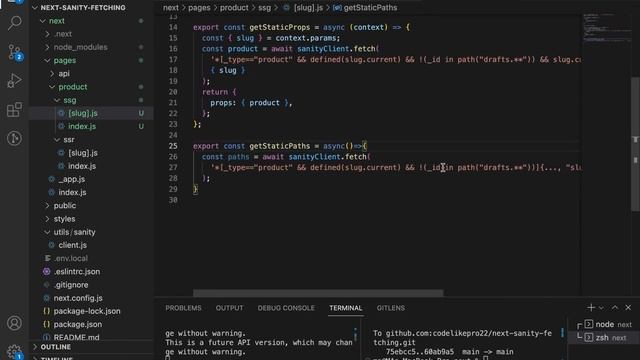Open the README.md file

[76, 338]
